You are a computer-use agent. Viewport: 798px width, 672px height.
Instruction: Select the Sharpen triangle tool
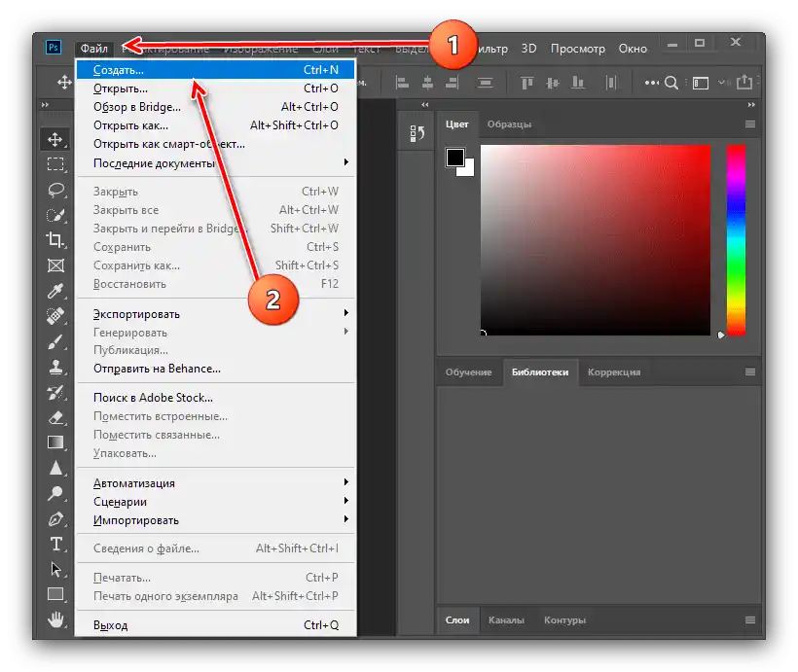coord(54,468)
